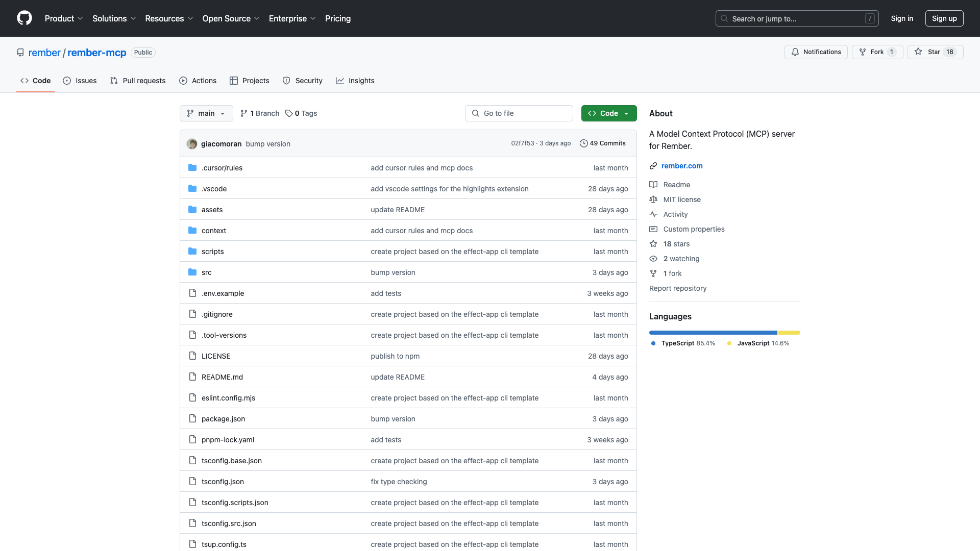The image size is (980, 551).
Task: Star the rember-mcp repository
Action: click(934, 52)
